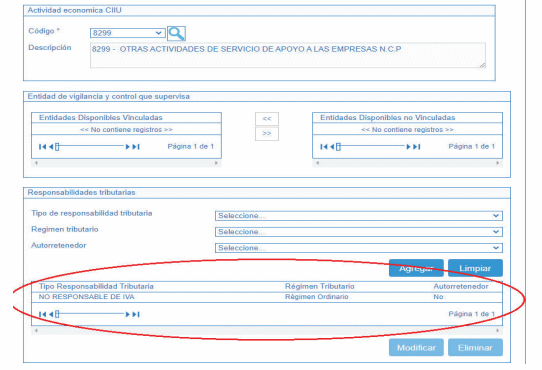Click left scroll arrow under responsabilidades tributarias table
This screenshot has height=370, width=542.
pyautogui.click(x=36, y=331)
